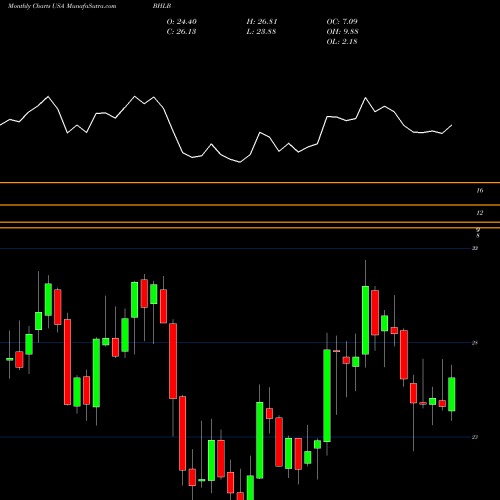
Task: Click the "OL: 2.18" statistic
Action: coord(342,42)
